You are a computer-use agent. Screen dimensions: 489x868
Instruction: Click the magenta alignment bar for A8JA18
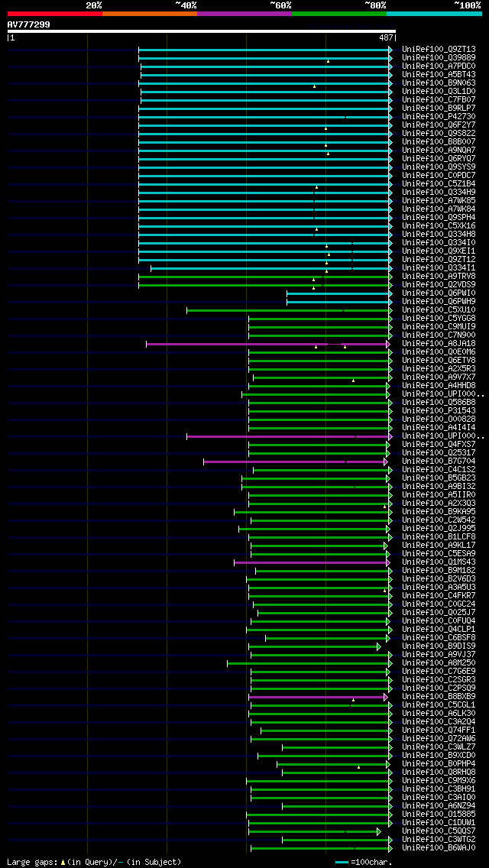(x=268, y=344)
